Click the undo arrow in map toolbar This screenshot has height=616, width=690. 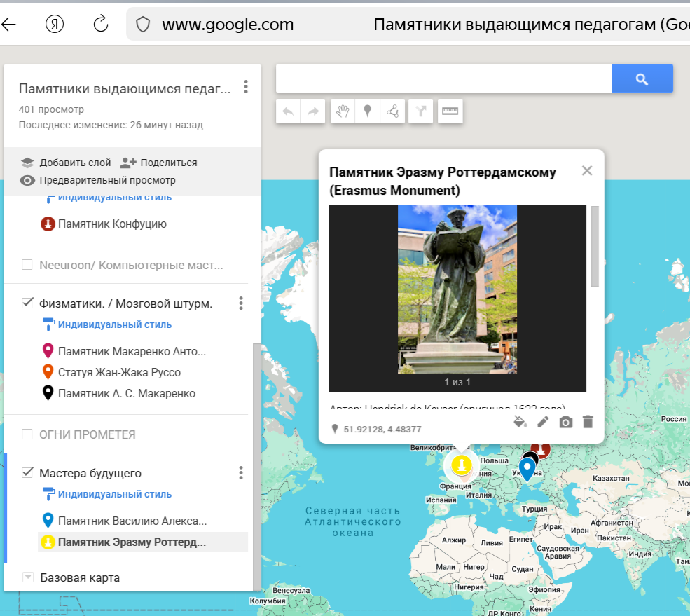coord(288,111)
